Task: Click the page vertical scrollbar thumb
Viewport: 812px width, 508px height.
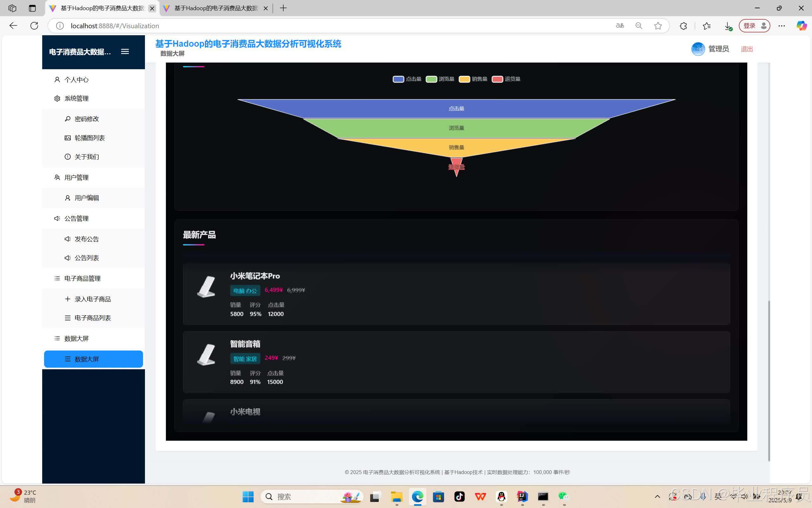Action: [769, 381]
